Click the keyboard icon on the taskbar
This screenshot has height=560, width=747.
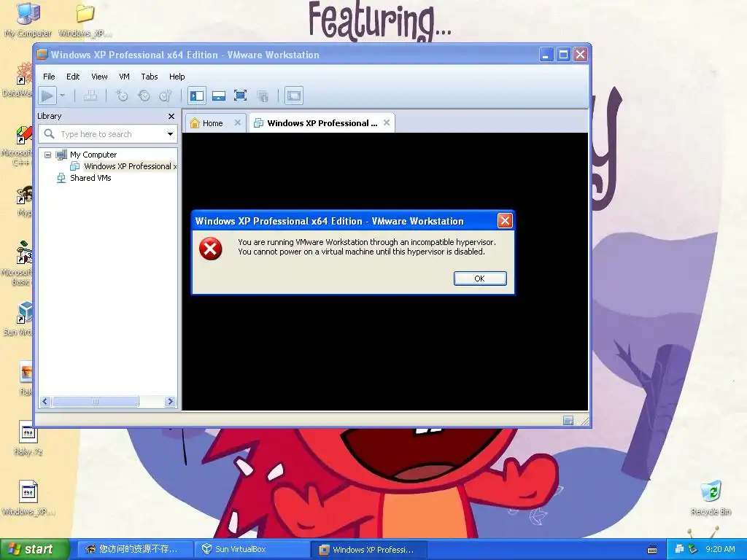click(x=652, y=550)
